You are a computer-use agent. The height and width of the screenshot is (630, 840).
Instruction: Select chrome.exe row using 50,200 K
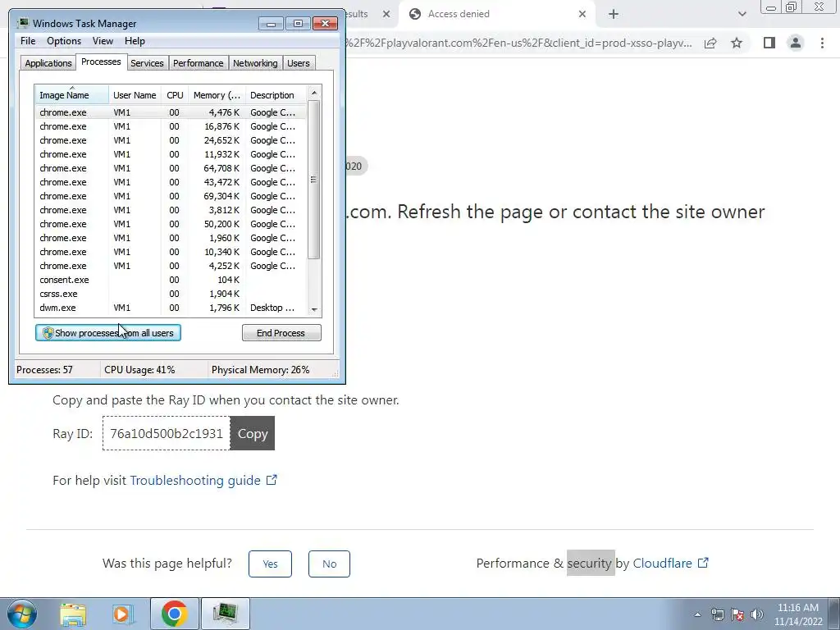[171, 224]
